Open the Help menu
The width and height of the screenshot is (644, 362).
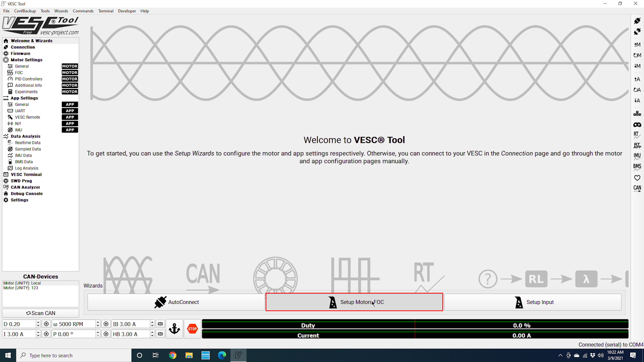tap(145, 11)
